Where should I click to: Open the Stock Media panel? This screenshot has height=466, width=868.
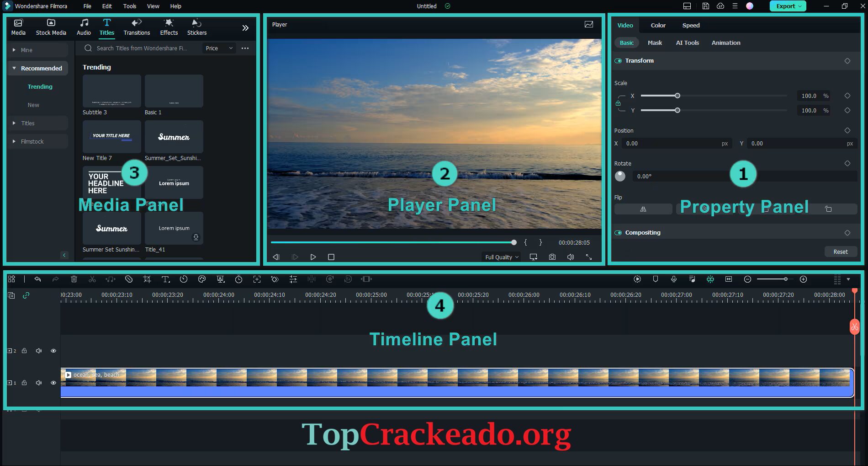pyautogui.click(x=51, y=26)
